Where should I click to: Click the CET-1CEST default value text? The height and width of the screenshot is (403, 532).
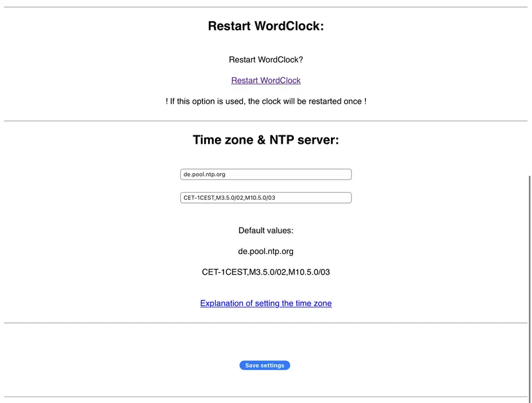pos(265,271)
